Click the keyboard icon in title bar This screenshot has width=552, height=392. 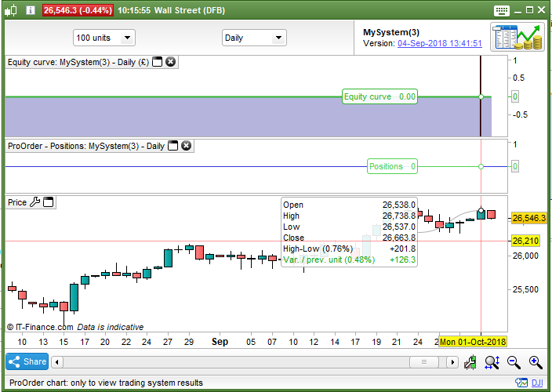click(x=501, y=10)
